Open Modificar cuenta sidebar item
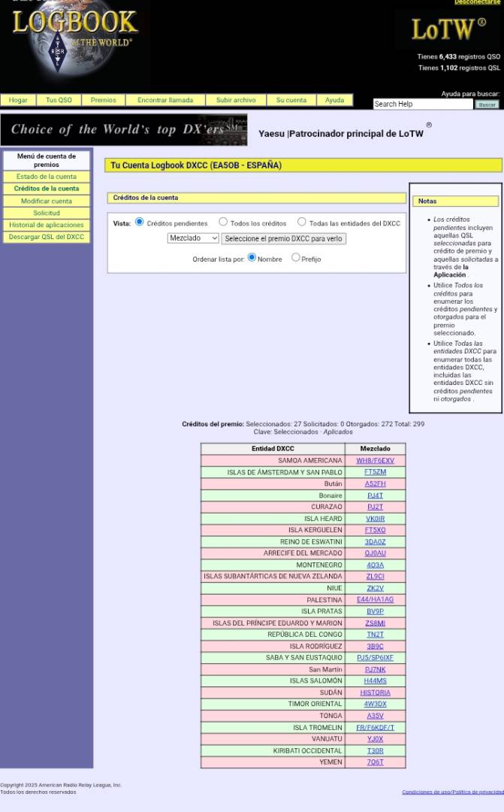Image resolution: width=504 pixels, height=812 pixels. point(47,201)
